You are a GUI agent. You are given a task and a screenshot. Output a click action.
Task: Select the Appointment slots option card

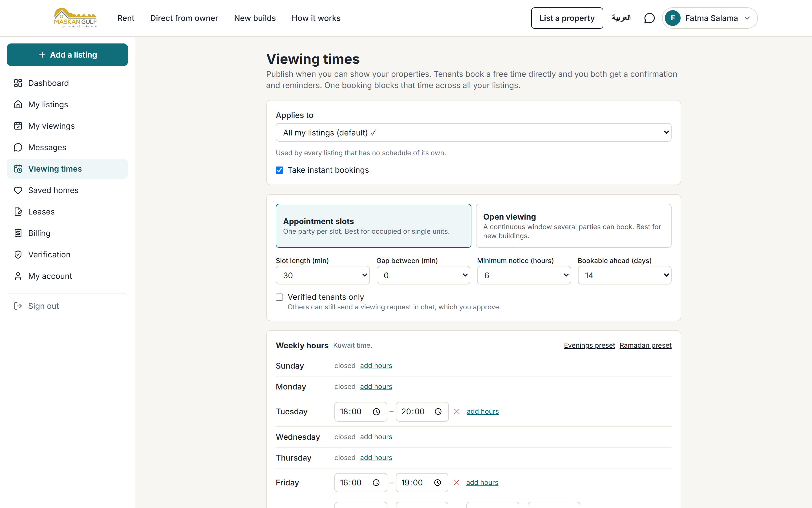(374, 226)
